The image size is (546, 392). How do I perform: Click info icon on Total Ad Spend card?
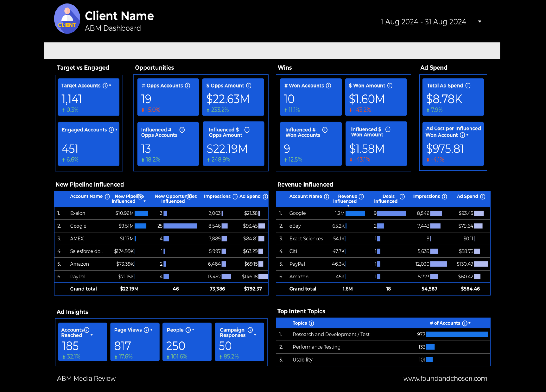(x=468, y=86)
